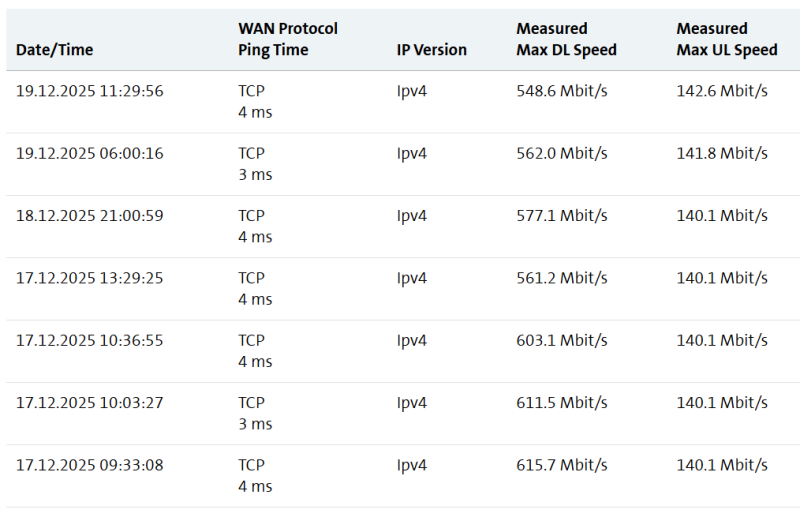Click the 548.6 Mbit/s download speed
Viewport: 800px width, 517px height.
(x=562, y=91)
